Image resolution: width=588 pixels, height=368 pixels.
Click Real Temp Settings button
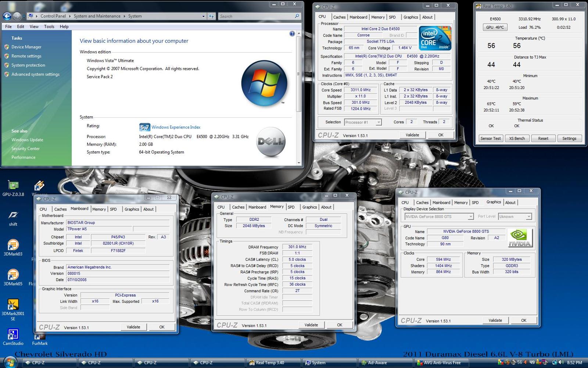569,138
